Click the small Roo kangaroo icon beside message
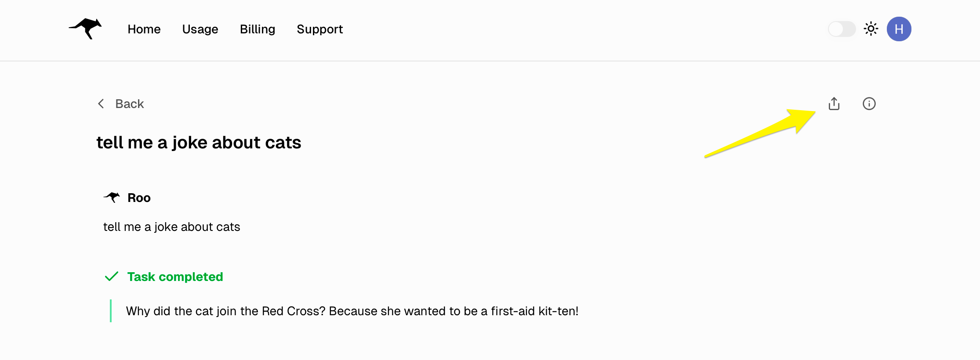The height and width of the screenshot is (360, 980). coord(112,198)
